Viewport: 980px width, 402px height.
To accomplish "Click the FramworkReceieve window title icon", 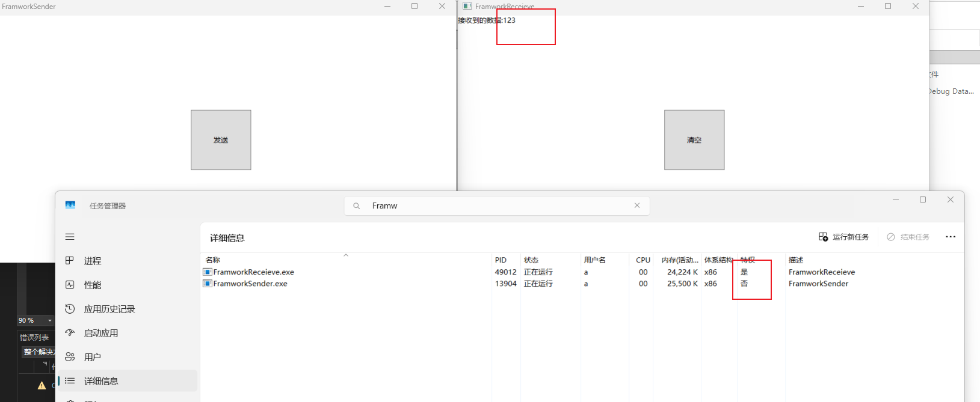I will coord(467,6).
